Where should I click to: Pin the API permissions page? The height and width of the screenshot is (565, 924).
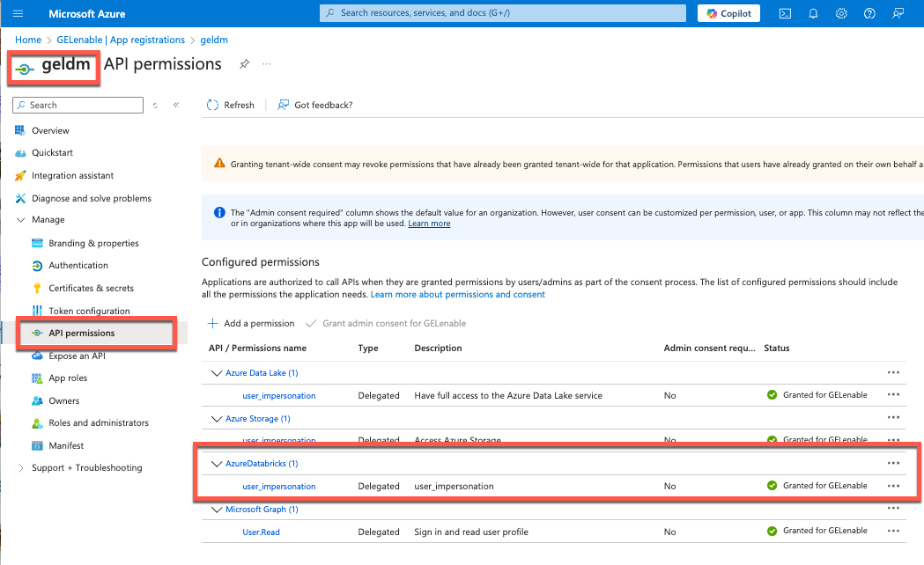pos(244,63)
